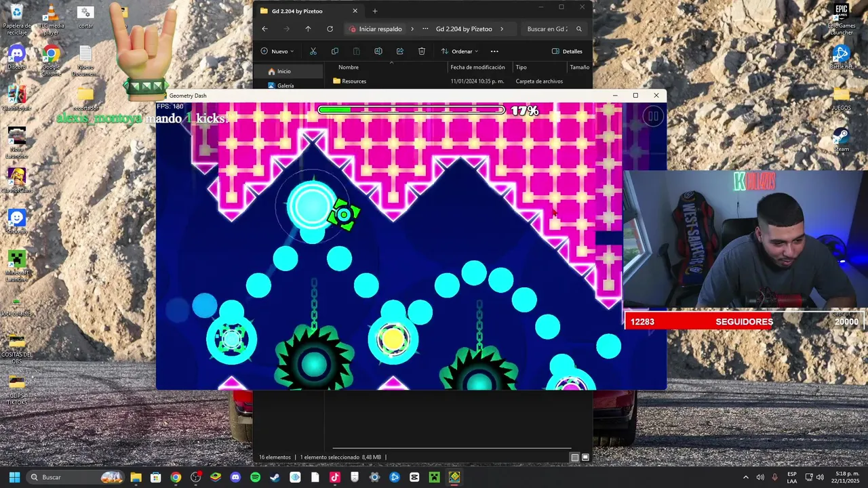The image size is (868, 488).
Task: Share the selected item in File Explorer
Action: click(400, 52)
